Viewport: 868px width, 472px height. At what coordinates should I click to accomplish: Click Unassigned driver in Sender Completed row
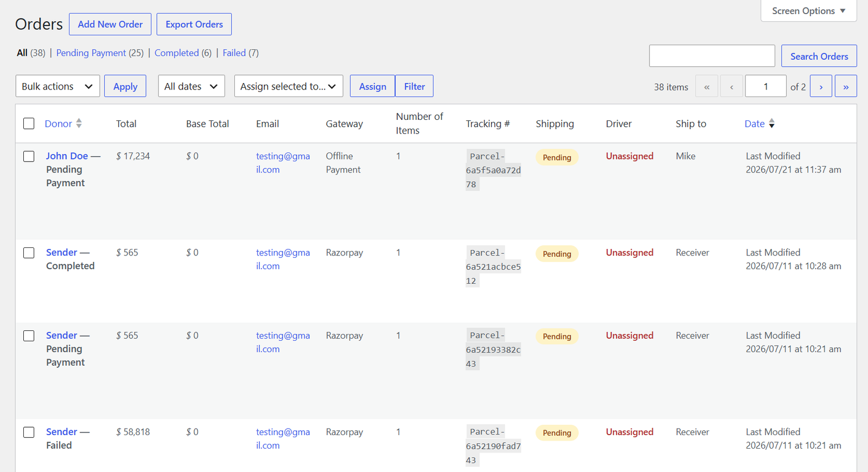(629, 252)
